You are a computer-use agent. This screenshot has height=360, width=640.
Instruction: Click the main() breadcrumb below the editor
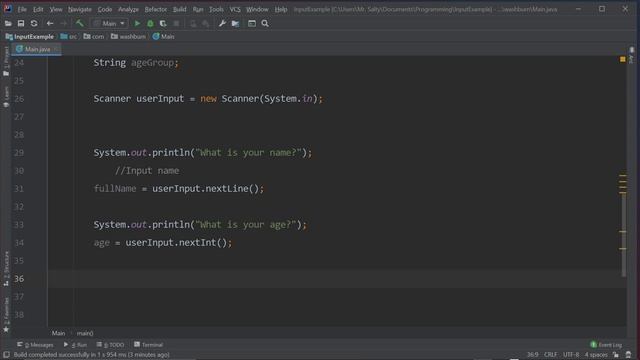tap(85, 333)
